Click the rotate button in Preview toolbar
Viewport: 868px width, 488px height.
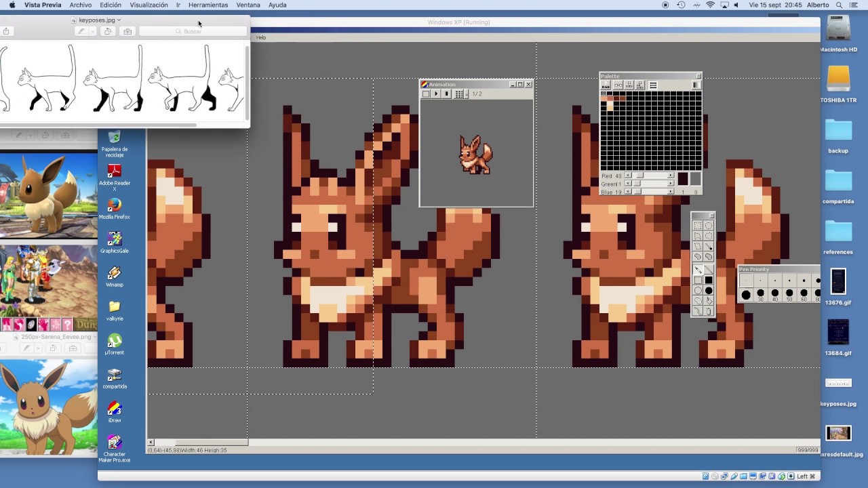[x=107, y=32]
